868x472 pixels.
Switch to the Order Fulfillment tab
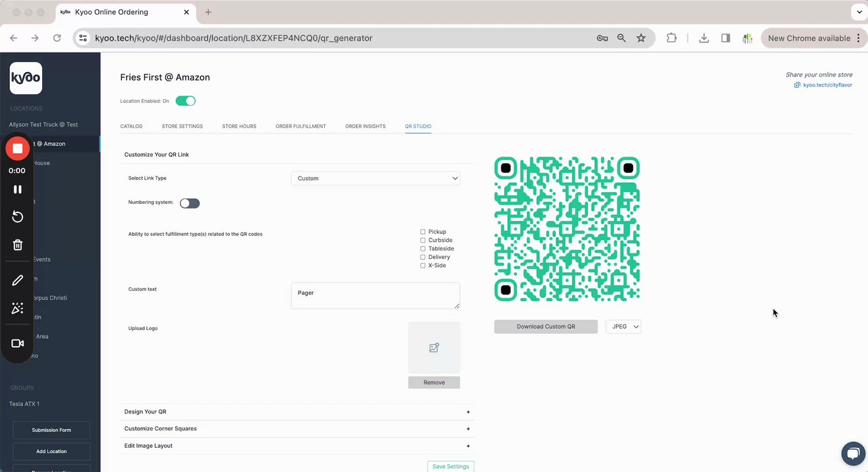coord(300,126)
